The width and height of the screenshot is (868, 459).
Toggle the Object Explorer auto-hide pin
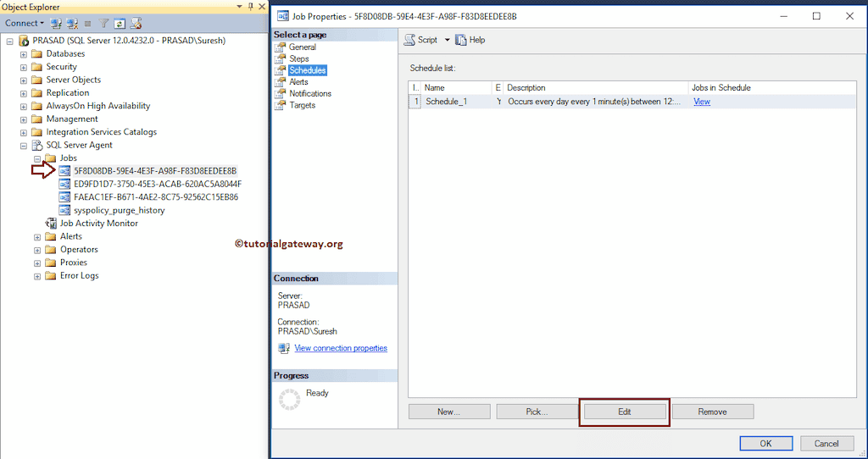[x=250, y=6]
